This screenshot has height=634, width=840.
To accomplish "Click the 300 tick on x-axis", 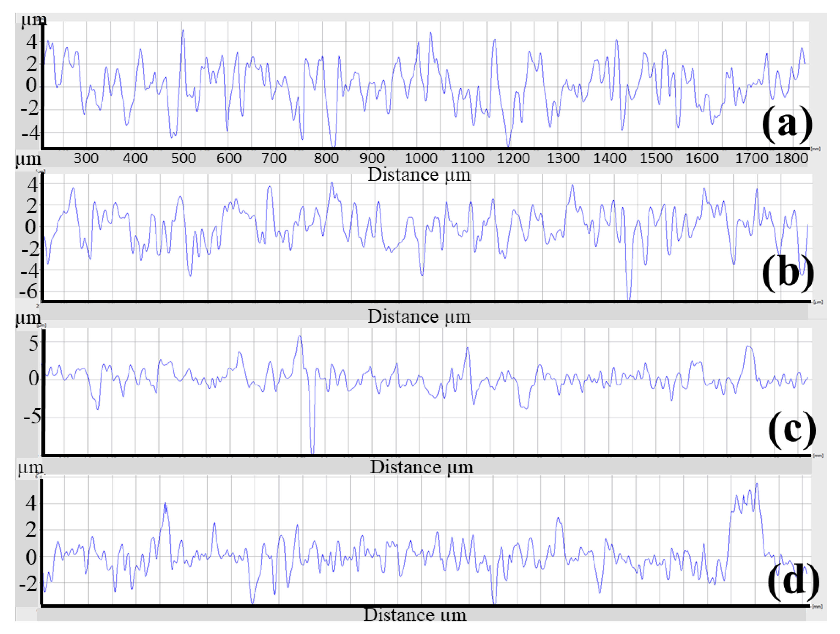I will [x=86, y=158].
